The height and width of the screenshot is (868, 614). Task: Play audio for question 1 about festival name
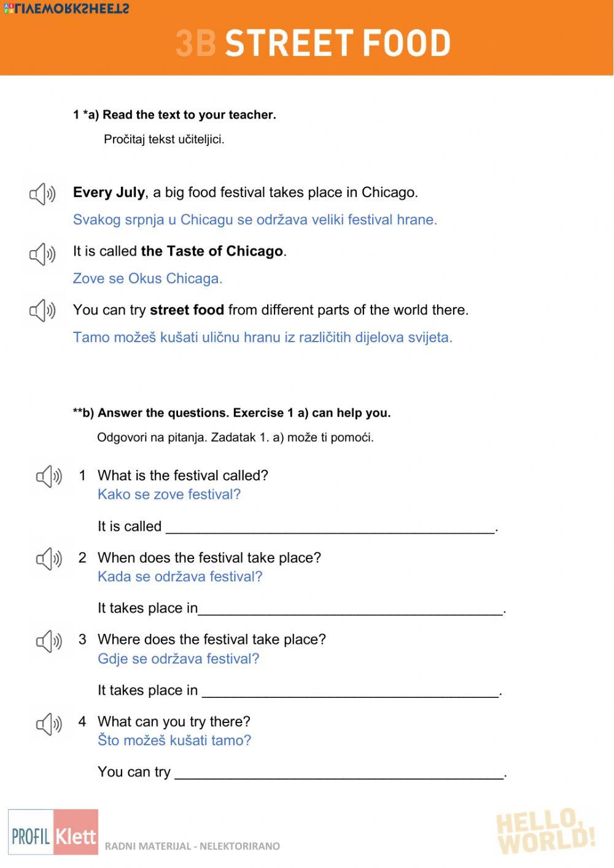[x=49, y=476]
